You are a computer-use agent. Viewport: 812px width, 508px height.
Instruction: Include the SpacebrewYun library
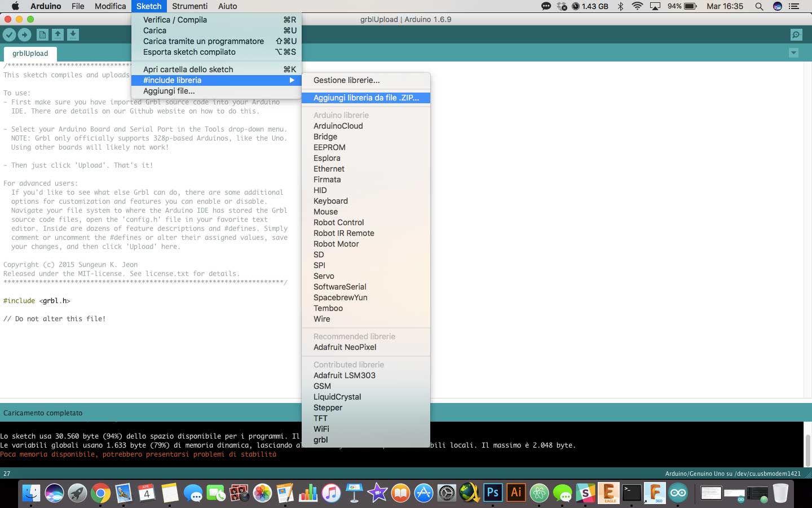(x=366, y=297)
